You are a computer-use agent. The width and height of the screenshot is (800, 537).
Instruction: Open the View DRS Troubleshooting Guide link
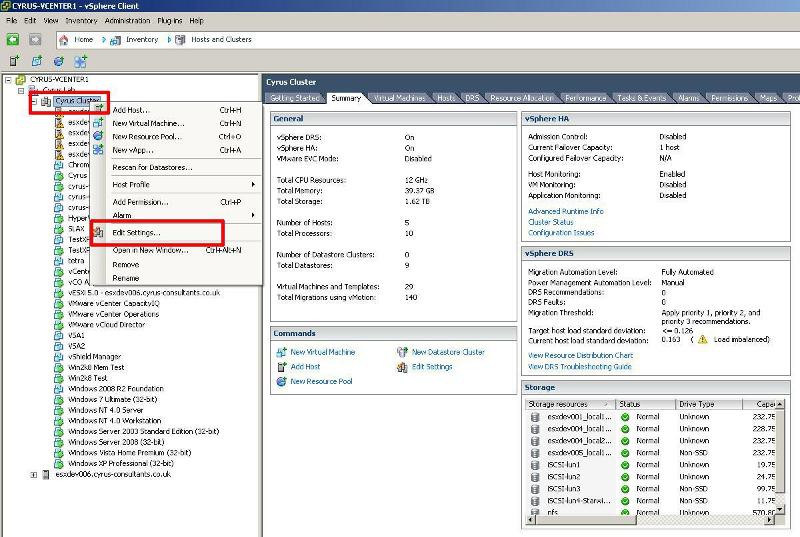(580, 367)
